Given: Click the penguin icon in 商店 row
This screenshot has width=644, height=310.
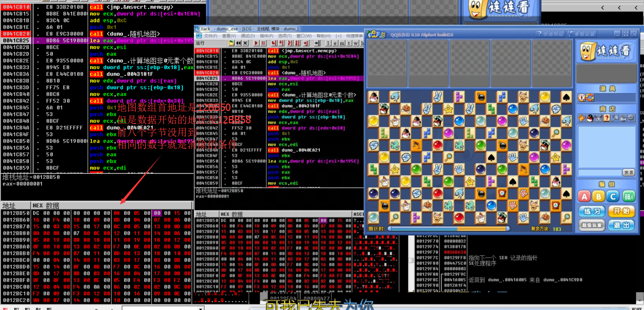Looking at the screenshot, I should click(590, 118).
